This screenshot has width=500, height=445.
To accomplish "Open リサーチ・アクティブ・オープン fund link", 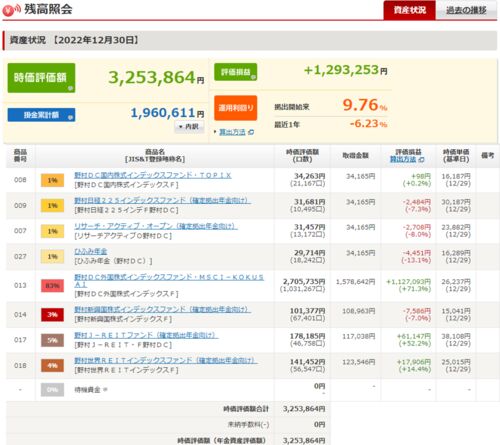I will tap(156, 226).
